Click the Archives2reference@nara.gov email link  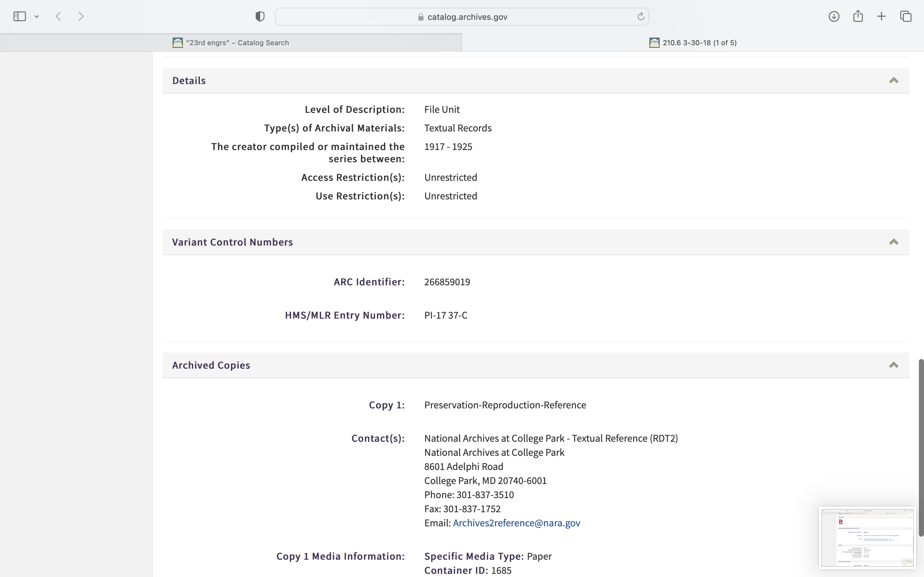516,523
